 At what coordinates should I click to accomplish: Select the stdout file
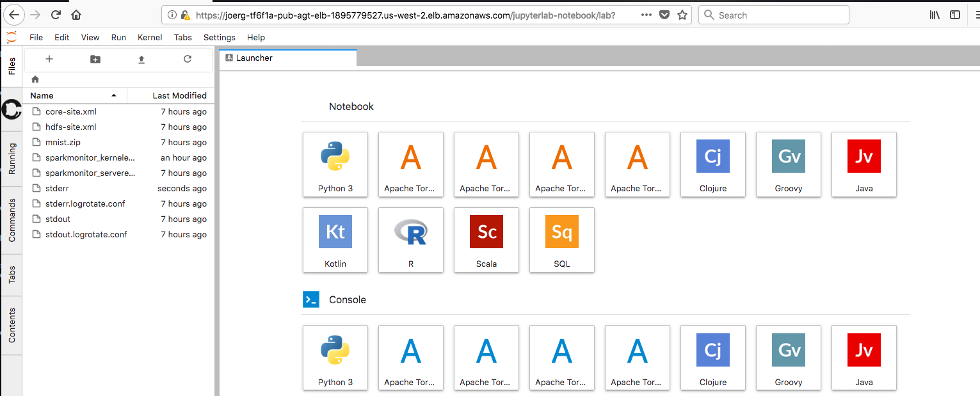[x=119, y=219]
